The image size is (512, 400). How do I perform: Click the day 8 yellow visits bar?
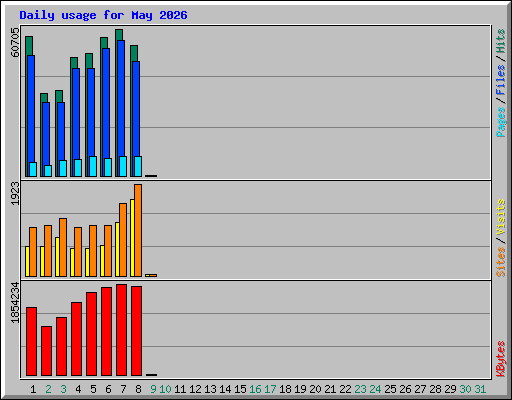132,238
